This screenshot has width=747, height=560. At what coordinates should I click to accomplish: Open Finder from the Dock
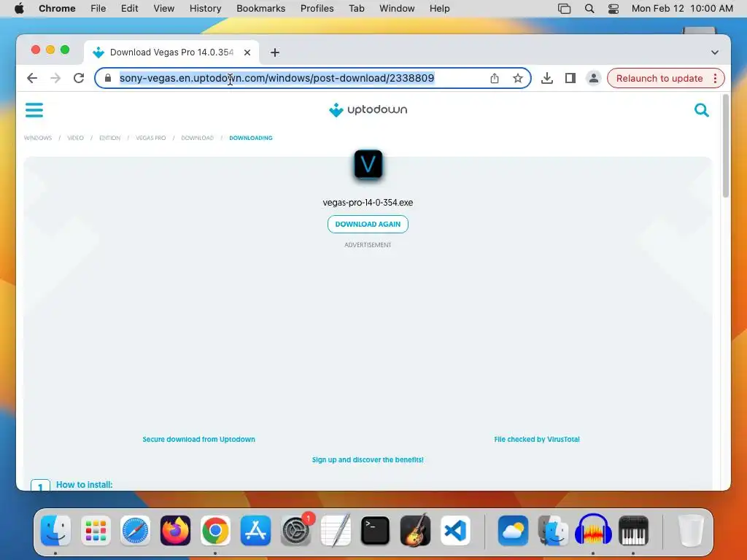(x=55, y=531)
